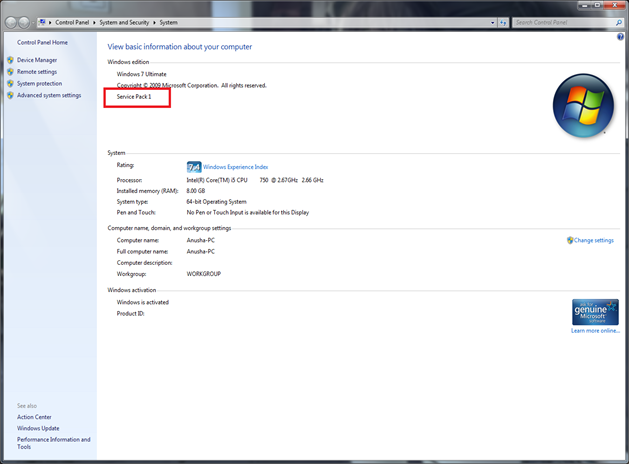Open recent pages dropdown next to Forward button

tap(33, 23)
